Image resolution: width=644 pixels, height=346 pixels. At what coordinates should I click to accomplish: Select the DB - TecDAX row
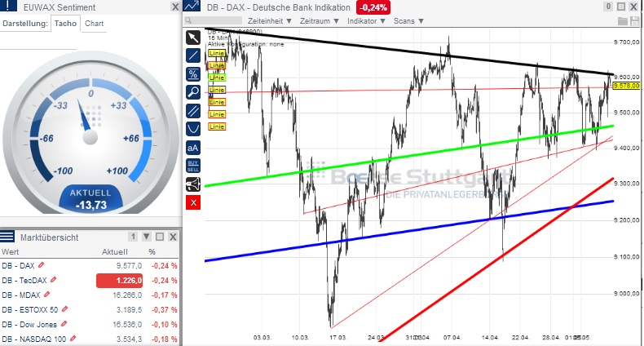[90, 280]
